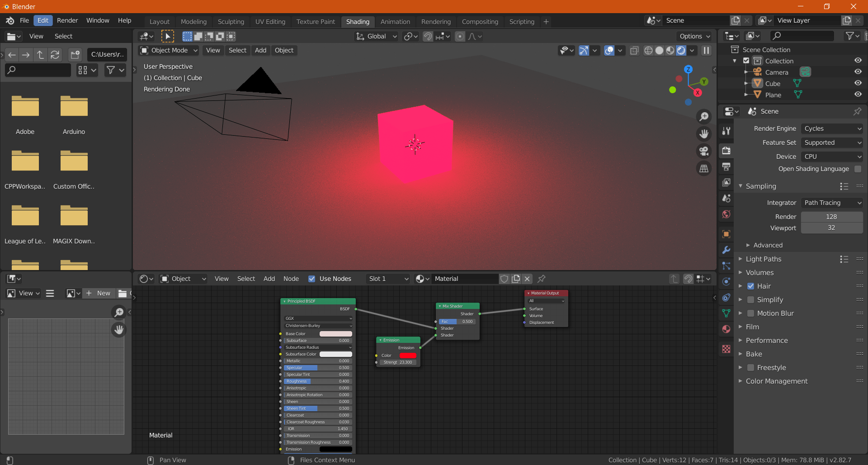The image size is (868, 465).
Task: Switch viewport to Solid shading
Action: pyautogui.click(x=659, y=51)
